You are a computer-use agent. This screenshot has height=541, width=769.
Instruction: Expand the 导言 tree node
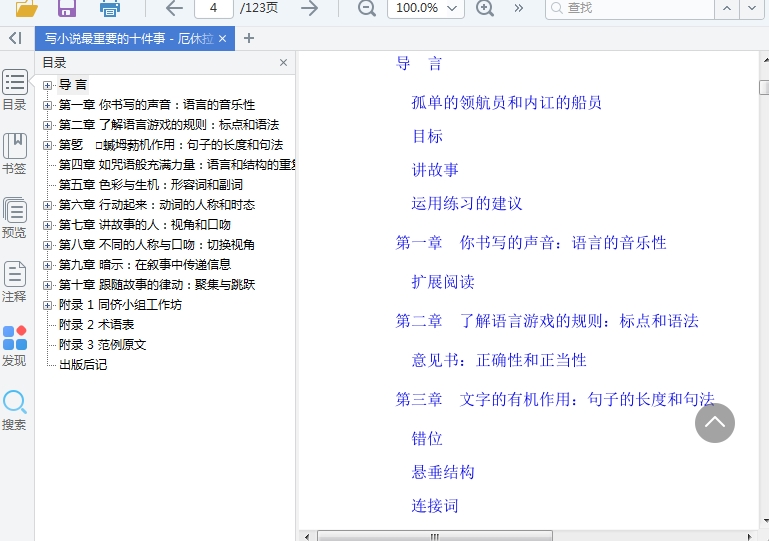47,85
